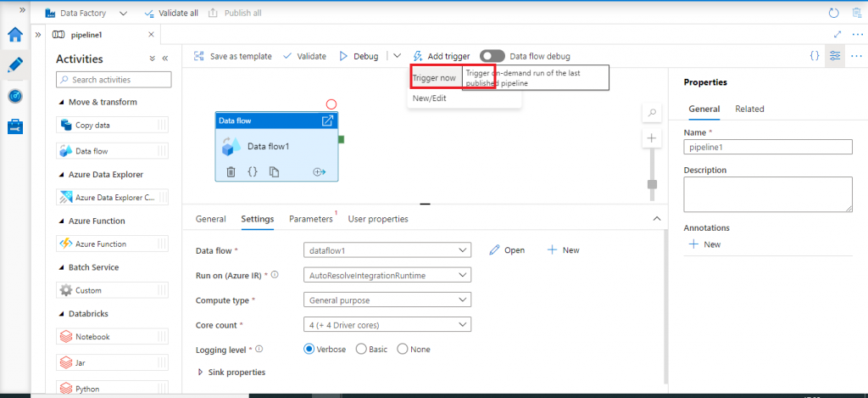Click the Description text area

[x=768, y=194]
